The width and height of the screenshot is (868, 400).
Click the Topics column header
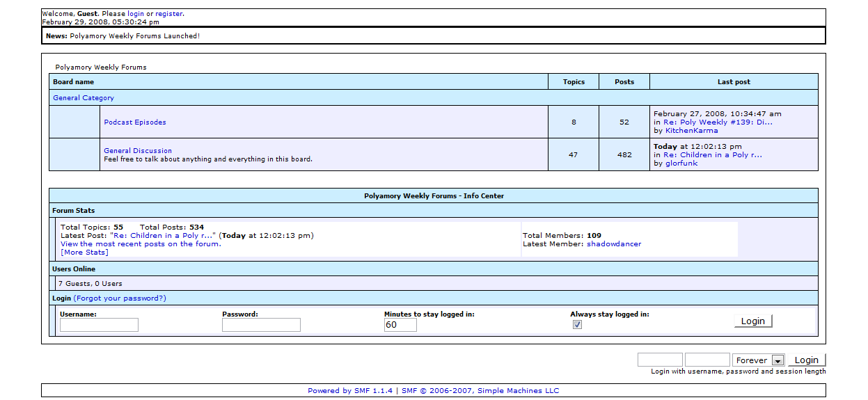pyautogui.click(x=574, y=82)
